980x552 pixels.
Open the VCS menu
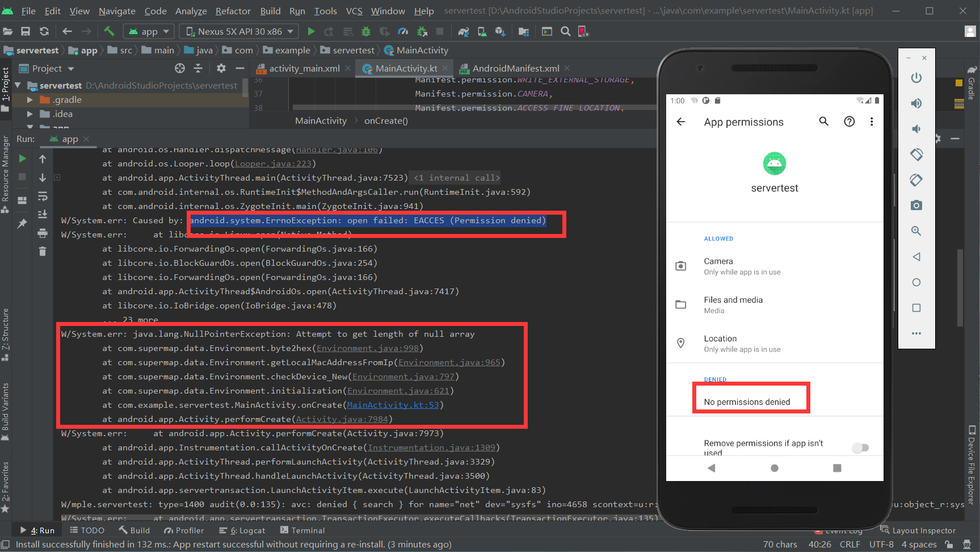coord(354,11)
